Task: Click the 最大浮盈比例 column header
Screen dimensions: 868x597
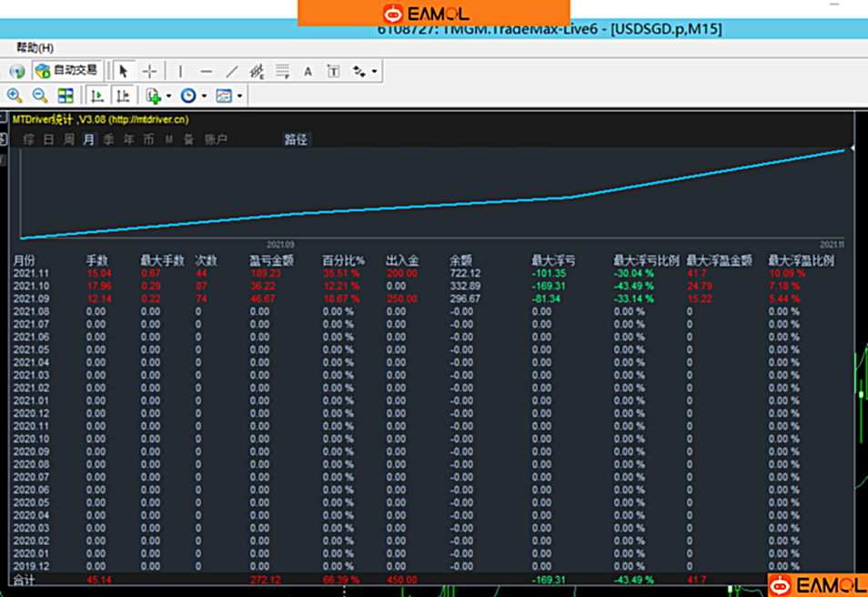Action: coord(801,260)
